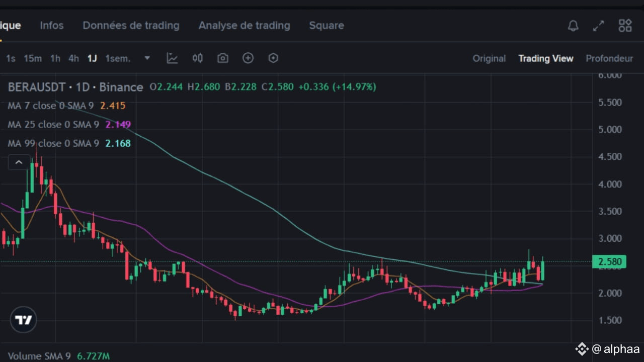Open the Analyse de trading tab
This screenshot has height=362, width=644.
pyautogui.click(x=244, y=25)
